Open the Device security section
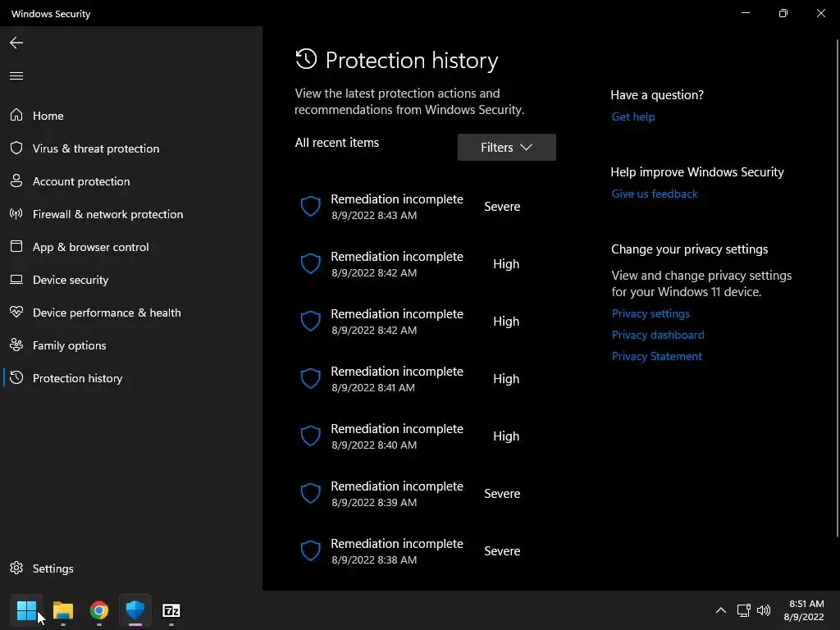The image size is (840, 630). 71,280
